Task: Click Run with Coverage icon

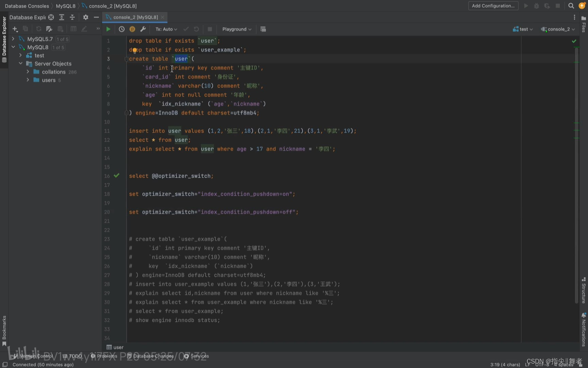Action: [547, 6]
